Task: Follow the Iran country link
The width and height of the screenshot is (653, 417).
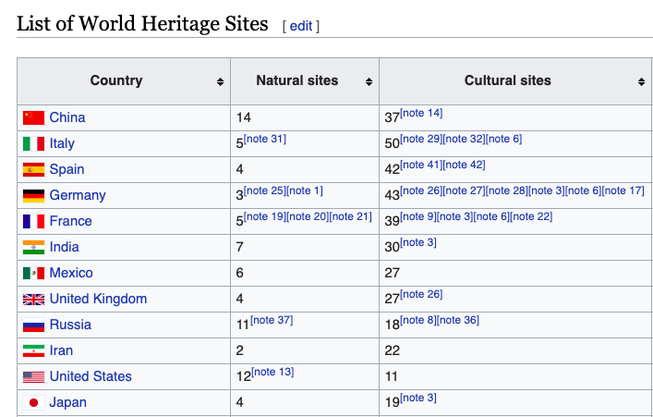Action: 61,351
